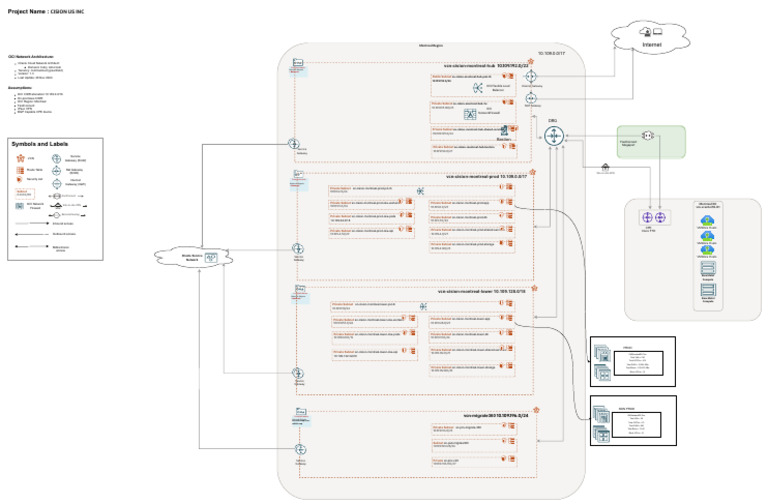The image size is (768, 504).
Task: Select the Internet Gateway icon in hub VCN
Action: coord(531,76)
